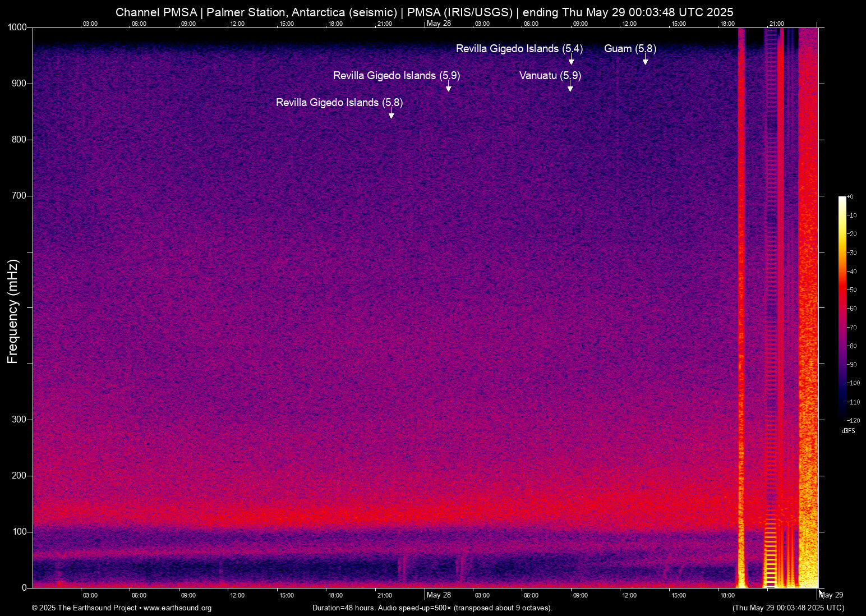The image size is (866, 616).
Task: Click the 300 frequency tick label
Action: click(x=19, y=419)
